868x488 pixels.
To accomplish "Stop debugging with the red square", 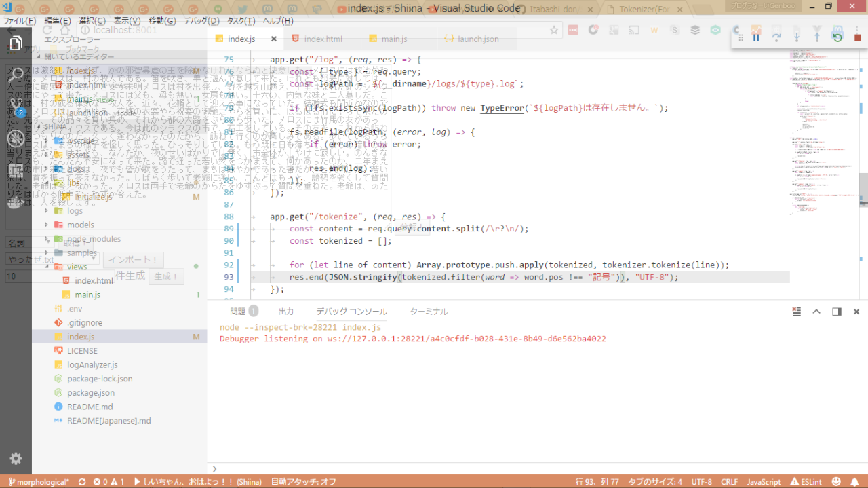I will (857, 37).
